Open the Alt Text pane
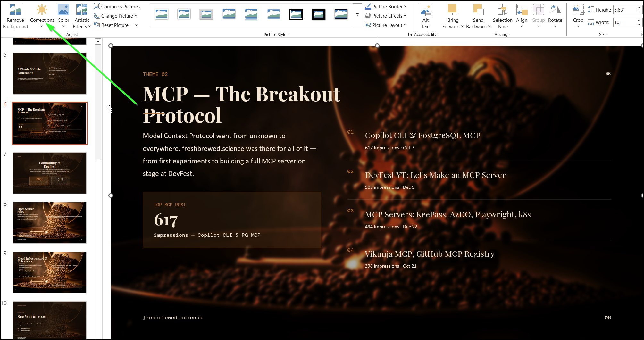 tap(425, 16)
